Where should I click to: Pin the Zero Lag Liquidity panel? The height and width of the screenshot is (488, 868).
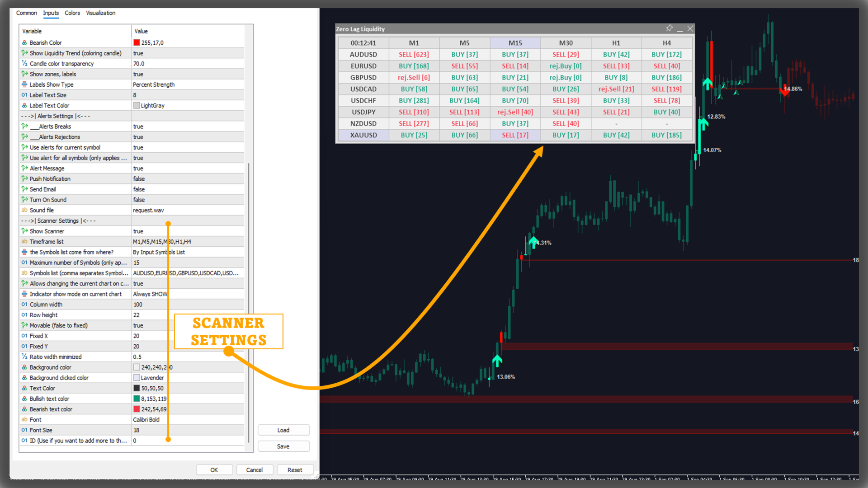[x=669, y=28]
